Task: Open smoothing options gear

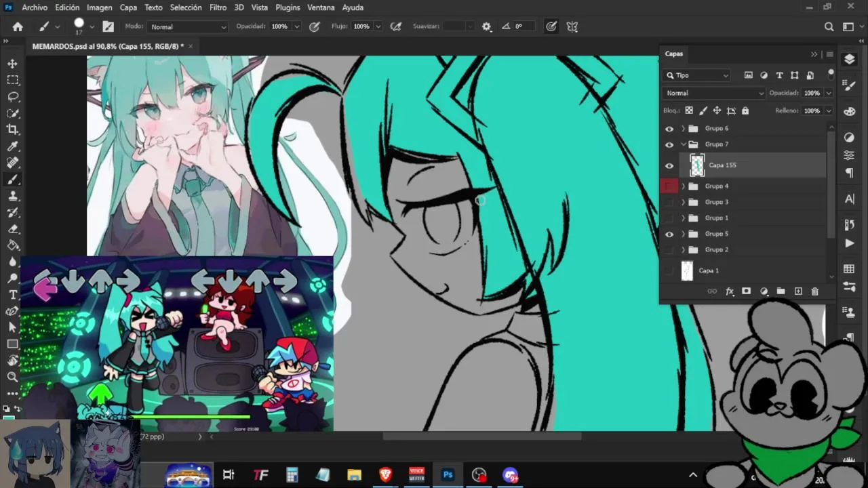Action: pyautogui.click(x=486, y=26)
